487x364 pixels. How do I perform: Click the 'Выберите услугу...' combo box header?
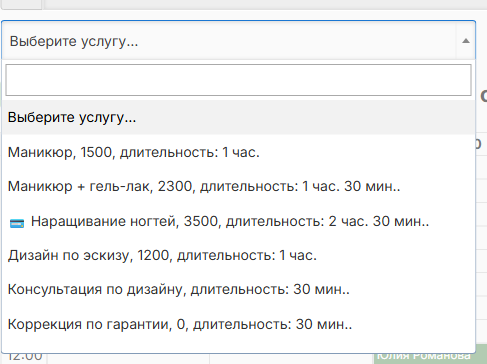[238, 41]
